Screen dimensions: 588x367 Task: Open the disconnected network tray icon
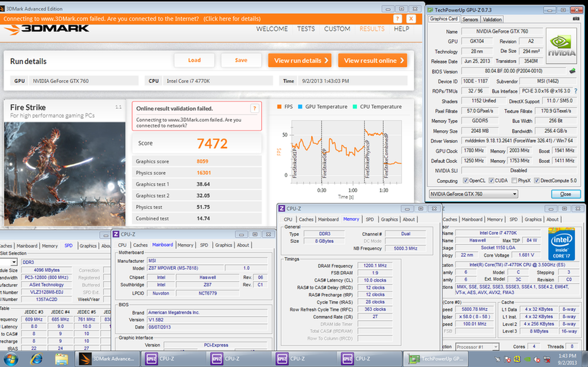pos(547,359)
